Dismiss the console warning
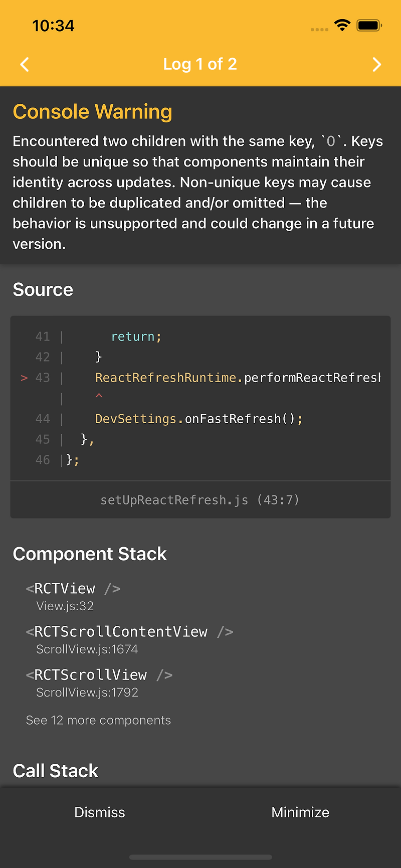The image size is (401, 868). tap(100, 812)
